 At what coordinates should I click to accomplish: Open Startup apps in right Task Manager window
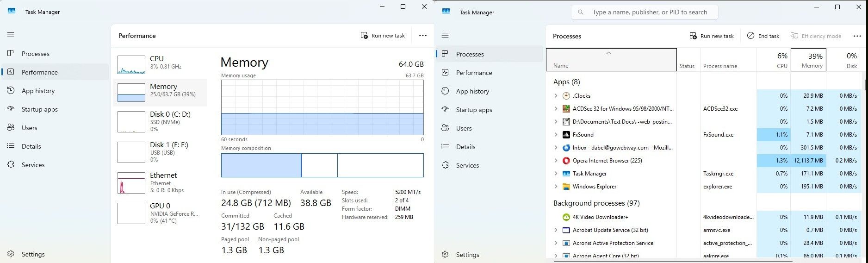tap(490, 110)
